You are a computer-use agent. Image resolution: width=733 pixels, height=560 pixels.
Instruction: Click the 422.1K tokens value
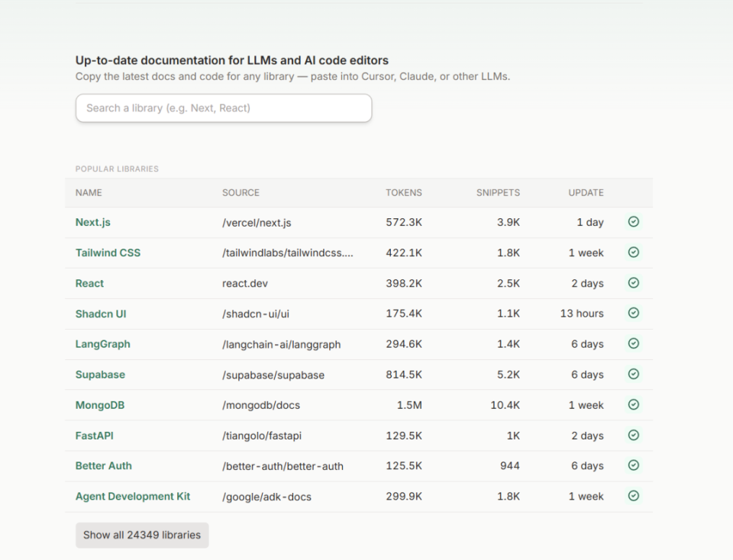pos(404,253)
